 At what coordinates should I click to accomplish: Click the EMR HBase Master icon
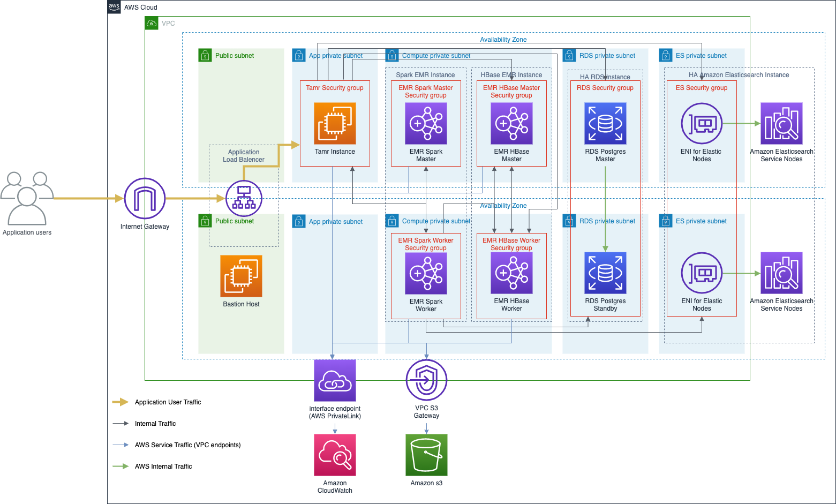[x=511, y=123]
